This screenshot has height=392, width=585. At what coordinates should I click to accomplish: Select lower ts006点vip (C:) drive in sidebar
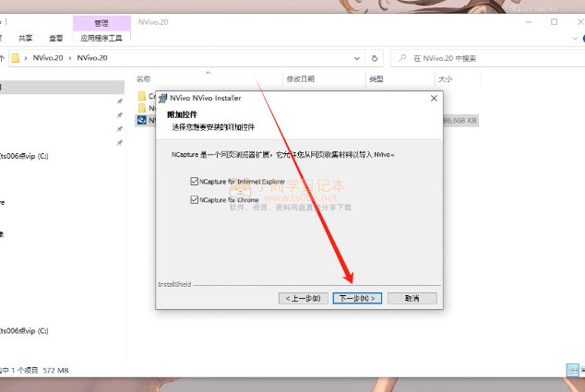24,330
